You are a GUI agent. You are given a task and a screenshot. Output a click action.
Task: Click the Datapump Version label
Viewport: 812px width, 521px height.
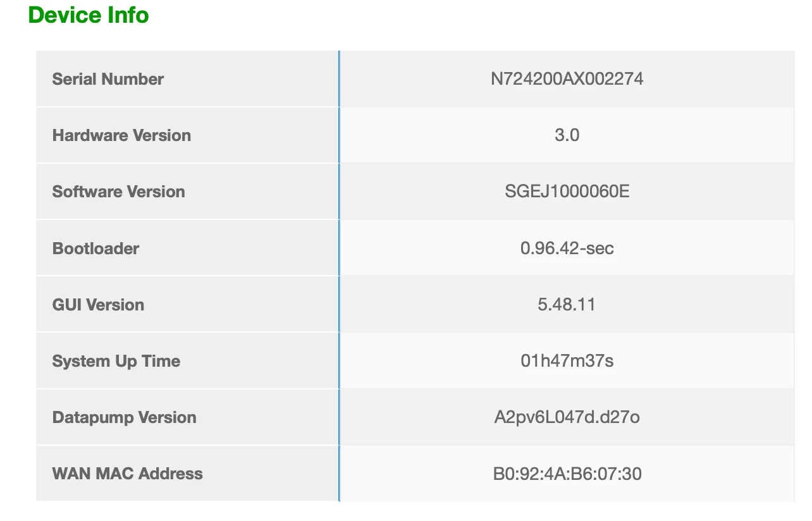(124, 417)
